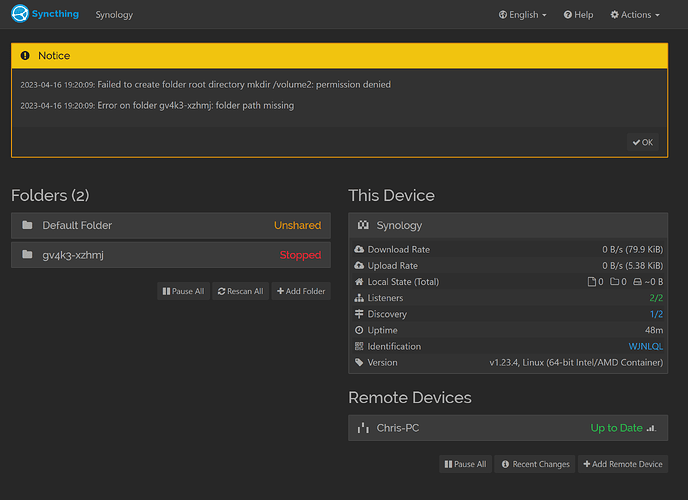Pause all folders
Screen dimensions: 688x500
(183, 291)
